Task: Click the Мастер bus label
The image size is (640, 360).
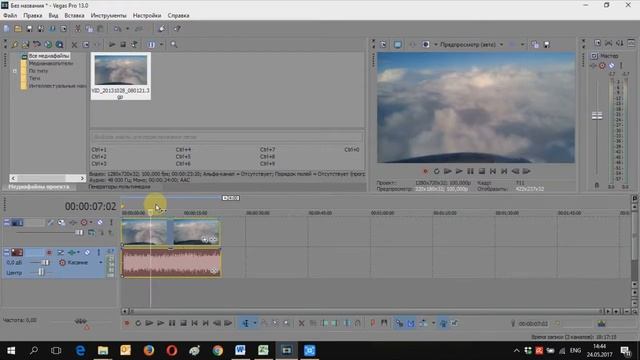Action: click(x=609, y=56)
